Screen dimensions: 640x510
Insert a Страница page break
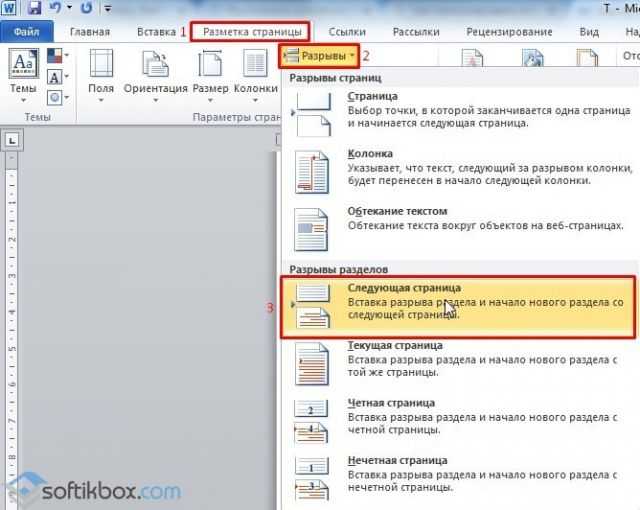pos(460,113)
